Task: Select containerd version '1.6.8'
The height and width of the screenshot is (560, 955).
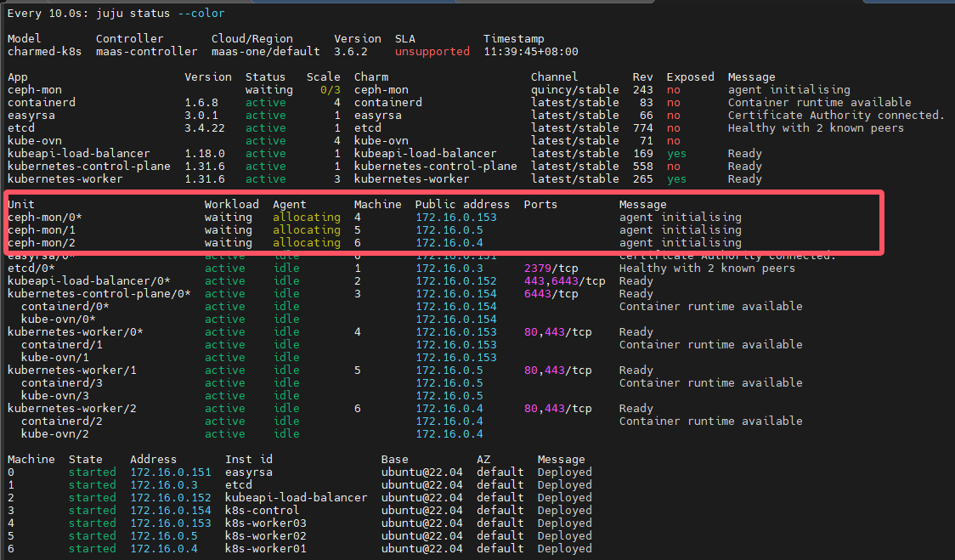Action: [201, 103]
